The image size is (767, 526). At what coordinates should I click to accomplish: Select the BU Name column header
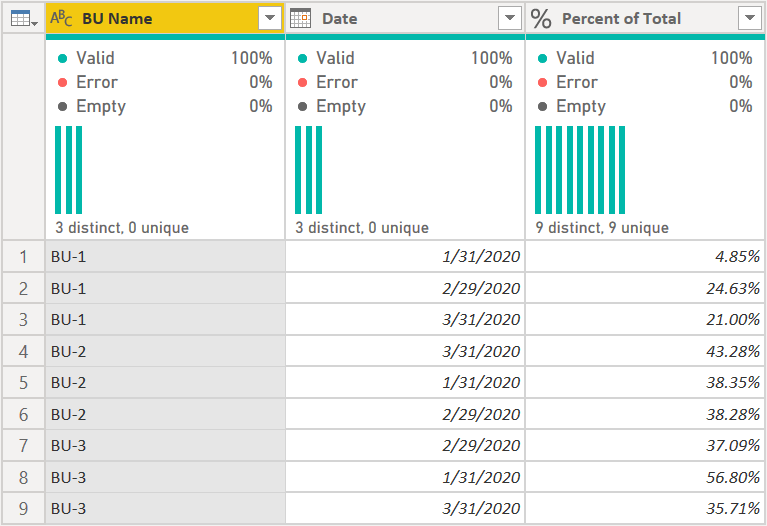165,18
